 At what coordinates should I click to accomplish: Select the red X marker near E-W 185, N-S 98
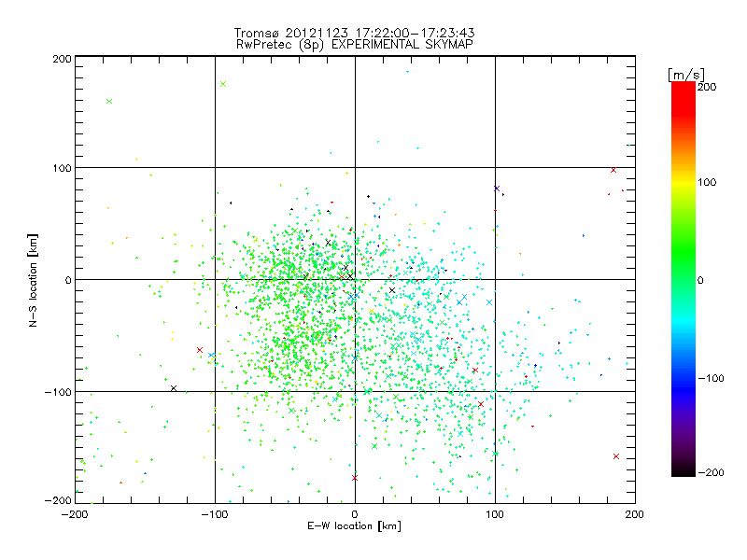tap(613, 170)
